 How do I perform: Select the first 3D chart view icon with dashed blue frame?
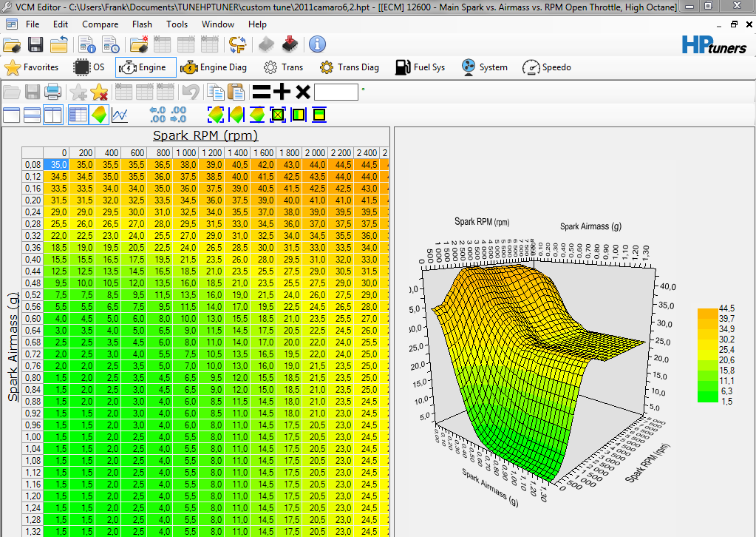(216, 115)
